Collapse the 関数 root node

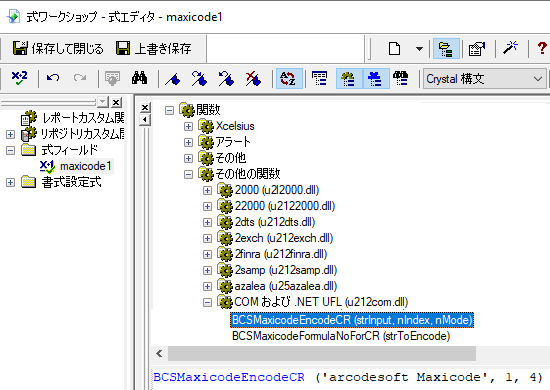[x=169, y=110]
